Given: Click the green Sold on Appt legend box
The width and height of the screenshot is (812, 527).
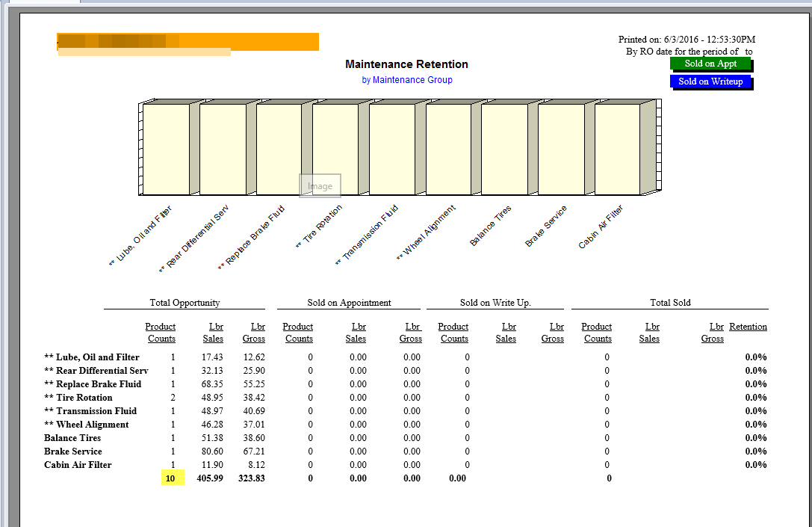Looking at the screenshot, I should click(x=710, y=64).
